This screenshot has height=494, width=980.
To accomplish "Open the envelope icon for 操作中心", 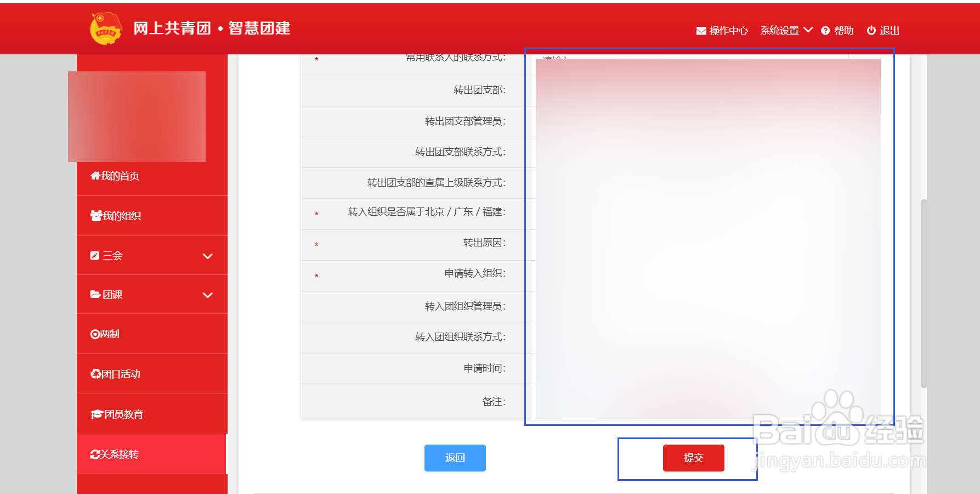I will tap(701, 31).
